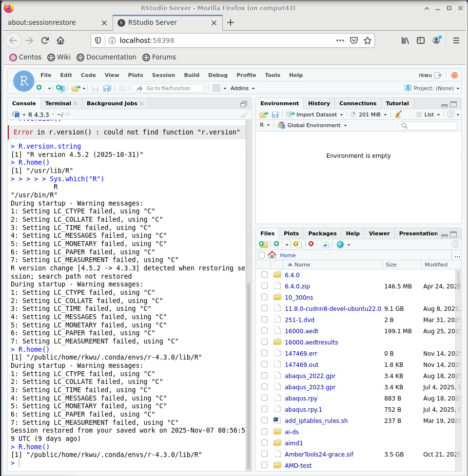
Task: Open an existing file using the open folder icon
Action: tap(75, 88)
